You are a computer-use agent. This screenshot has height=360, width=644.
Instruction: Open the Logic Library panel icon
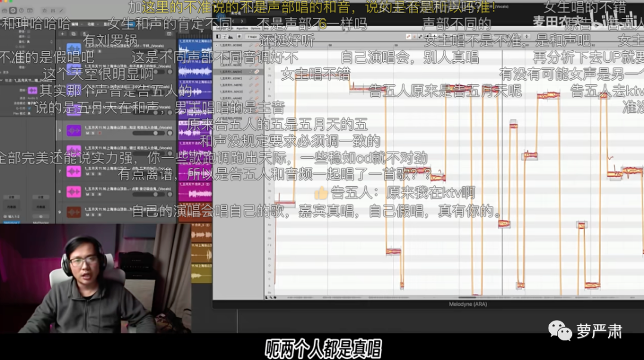[x=5, y=10]
